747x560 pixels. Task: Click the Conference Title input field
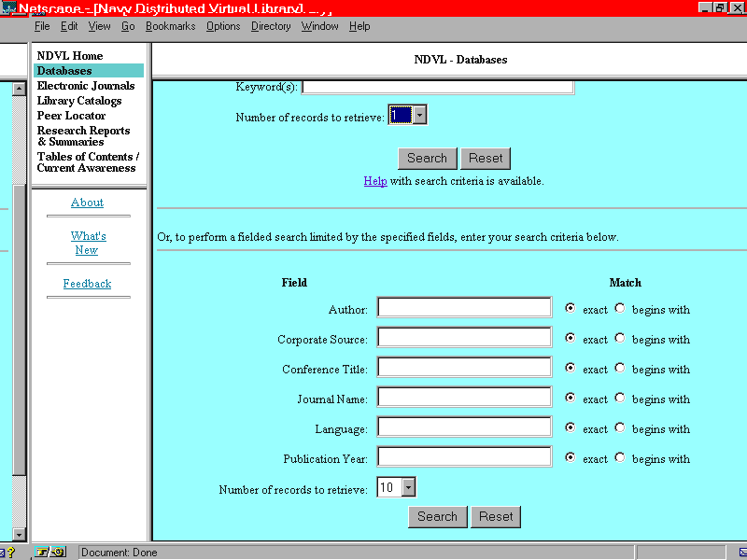click(464, 367)
